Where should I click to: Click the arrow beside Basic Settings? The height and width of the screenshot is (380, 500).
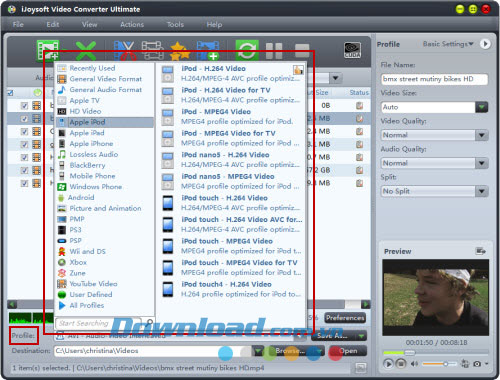[485, 44]
